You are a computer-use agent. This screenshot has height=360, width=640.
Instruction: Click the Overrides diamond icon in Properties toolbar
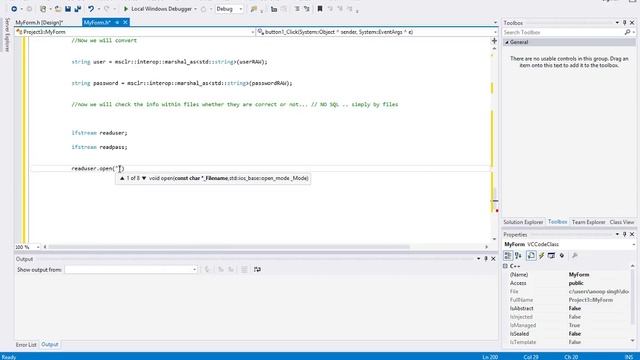[562, 256]
